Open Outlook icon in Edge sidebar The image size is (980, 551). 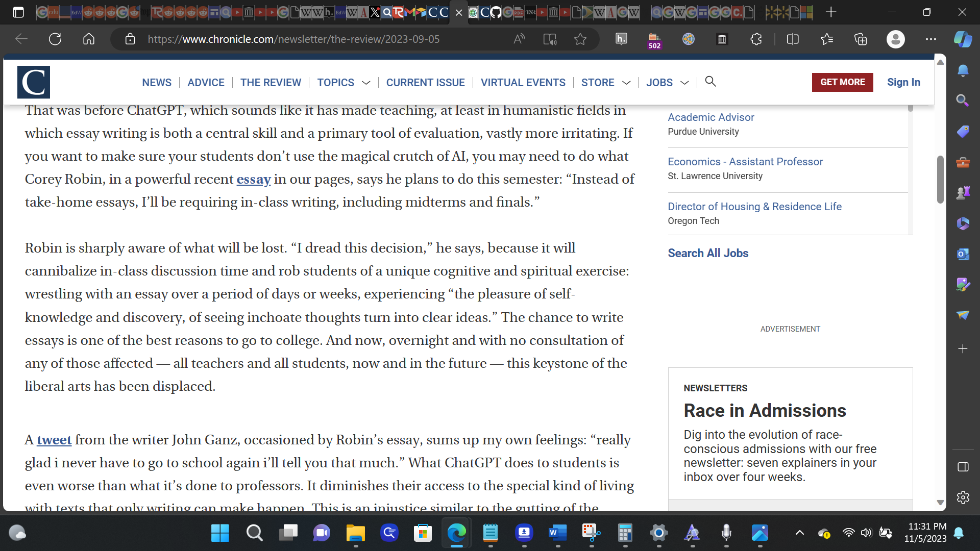963,254
